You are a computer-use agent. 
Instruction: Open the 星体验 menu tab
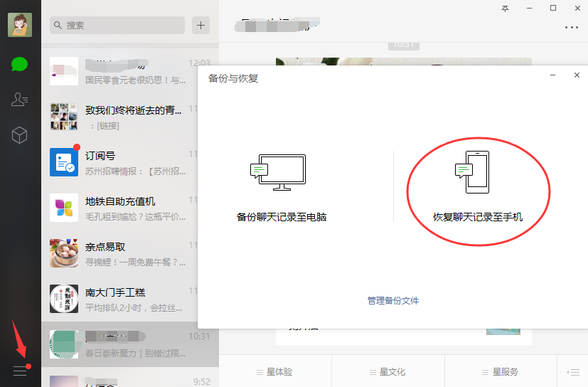click(x=274, y=372)
